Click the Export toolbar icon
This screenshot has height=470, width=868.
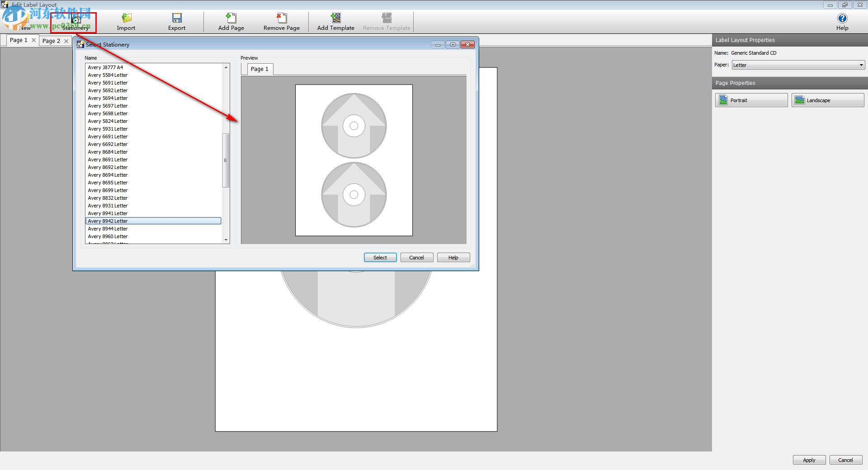click(x=176, y=20)
